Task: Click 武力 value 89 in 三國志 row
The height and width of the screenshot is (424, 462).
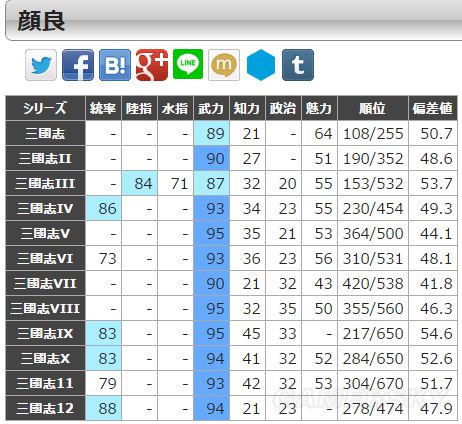Action: [x=211, y=133]
